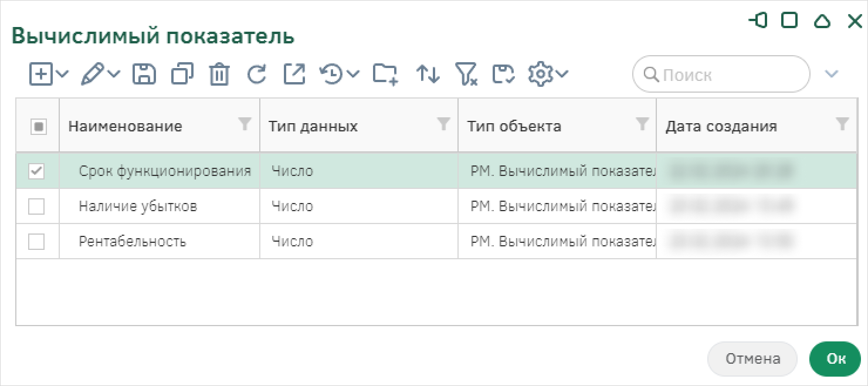Click the save diskette icon in toolbar
Screen dimensions: 868x386
point(144,75)
